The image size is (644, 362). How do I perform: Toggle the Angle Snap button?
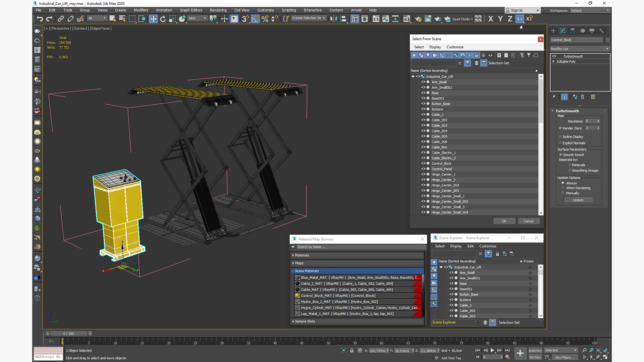pyautogui.click(x=255, y=19)
